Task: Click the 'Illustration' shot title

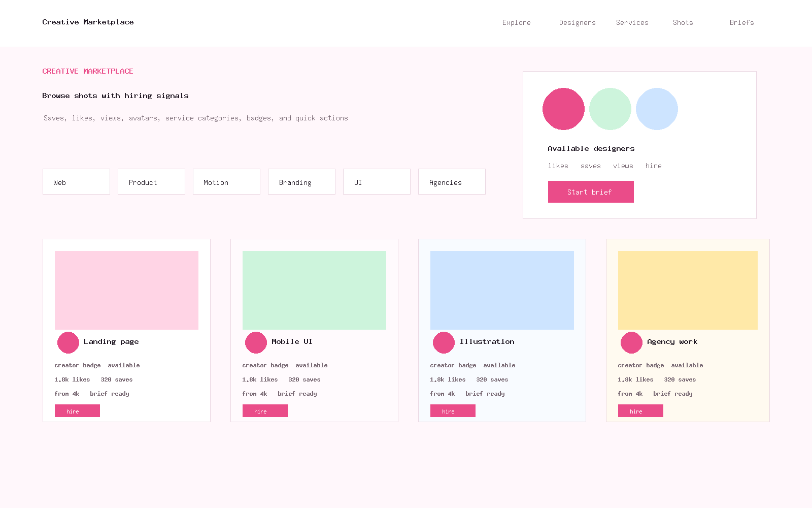Action: tap(487, 342)
